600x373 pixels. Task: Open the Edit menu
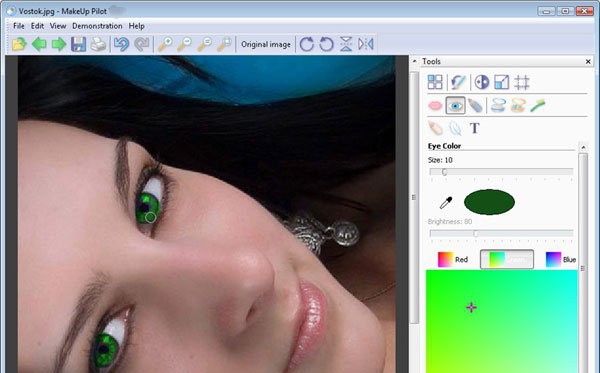37,26
